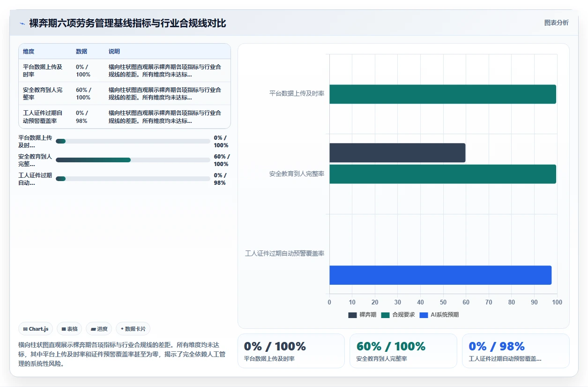The height and width of the screenshot is (387, 588).
Task: Open the 图表分析 label in header
Action: point(556,23)
